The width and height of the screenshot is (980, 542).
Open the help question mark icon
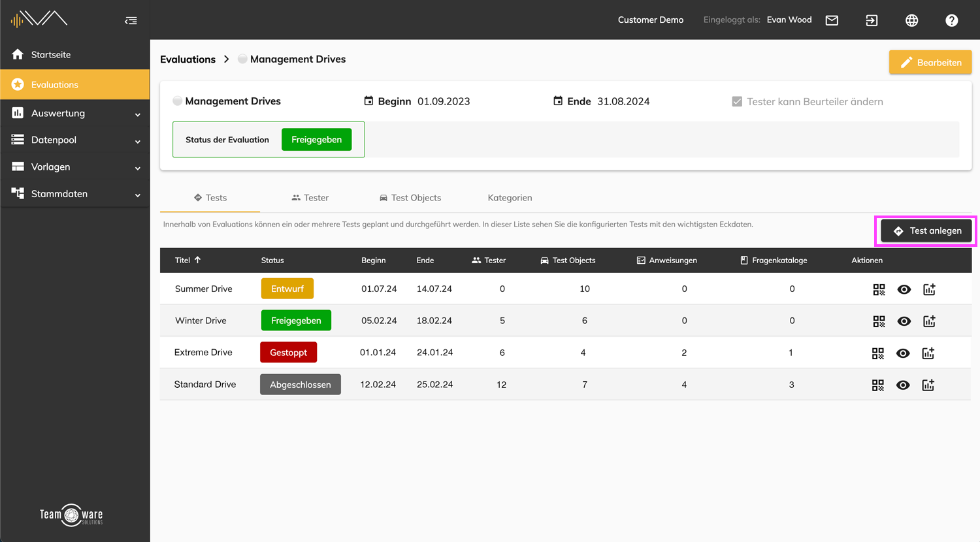[951, 20]
